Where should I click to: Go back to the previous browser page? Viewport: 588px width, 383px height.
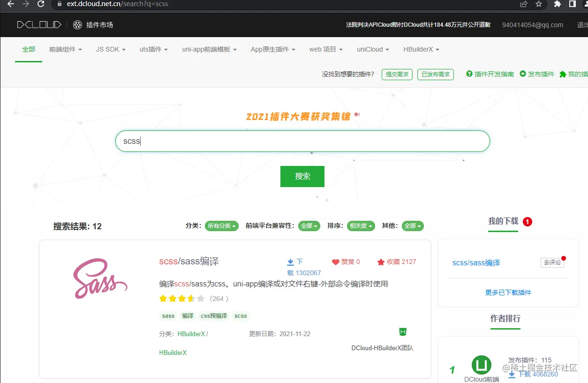pos(11,4)
